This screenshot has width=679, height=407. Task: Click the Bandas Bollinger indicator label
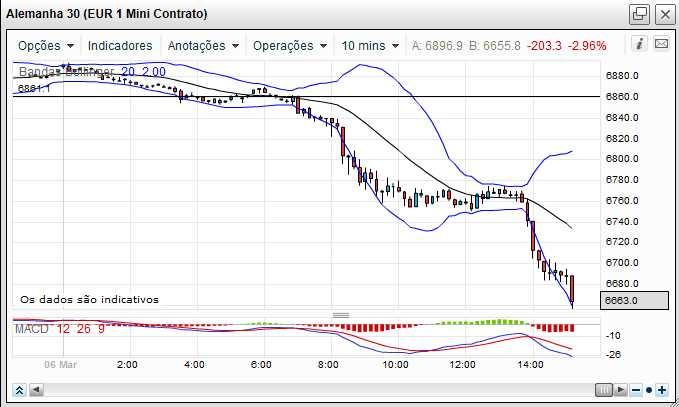click(92, 71)
